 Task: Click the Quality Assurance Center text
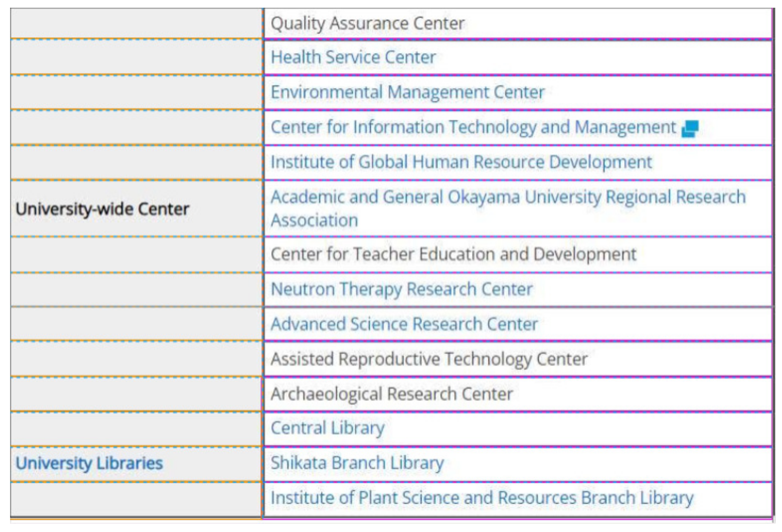(x=367, y=24)
